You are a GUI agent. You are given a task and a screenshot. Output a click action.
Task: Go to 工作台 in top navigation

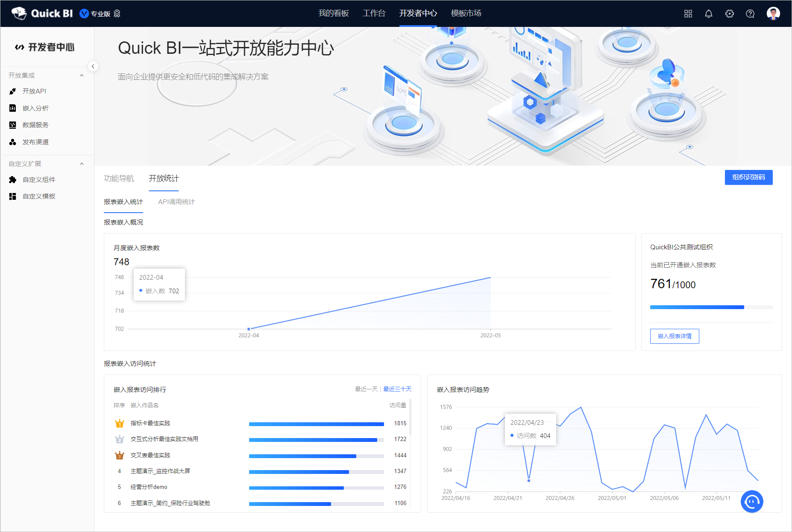point(374,13)
